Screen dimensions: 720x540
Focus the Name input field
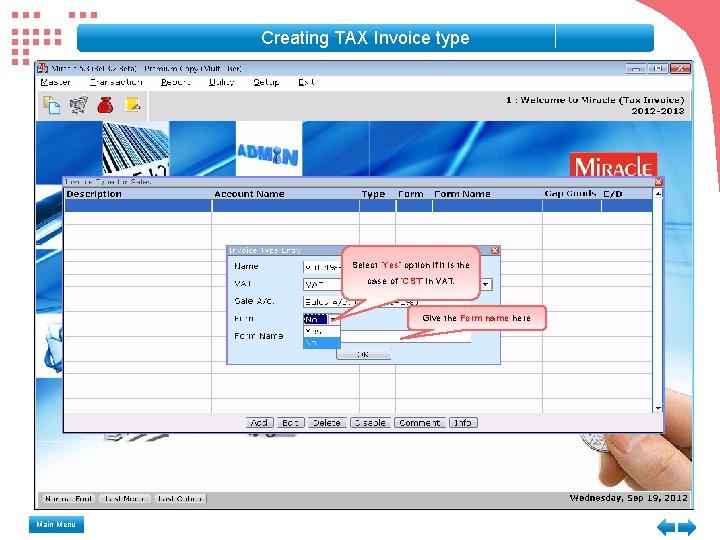pos(321,267)
